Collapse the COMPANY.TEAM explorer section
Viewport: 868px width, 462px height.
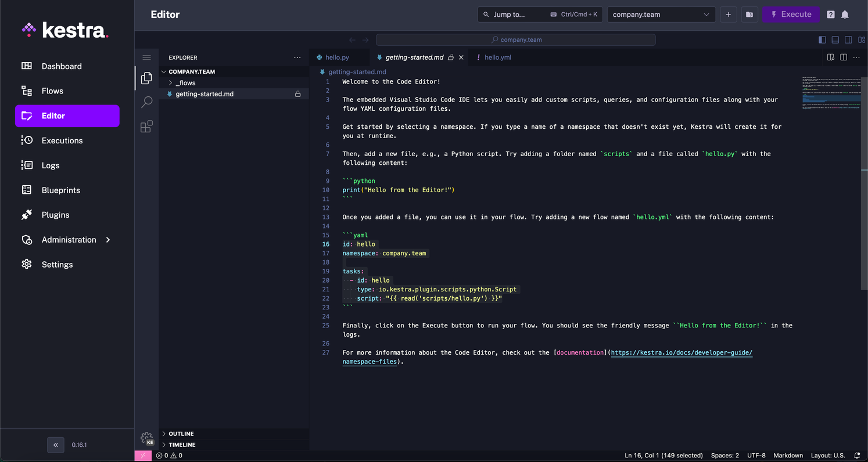234,72
